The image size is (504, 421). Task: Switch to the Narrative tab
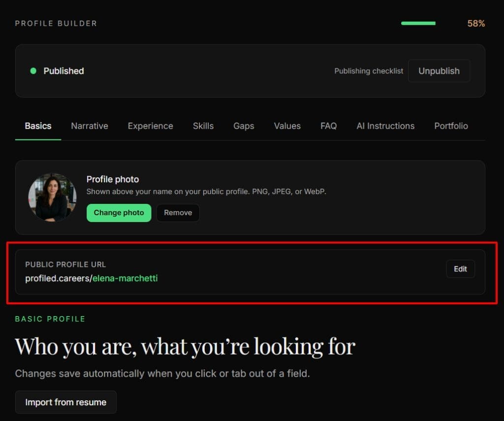coord(90,126)
